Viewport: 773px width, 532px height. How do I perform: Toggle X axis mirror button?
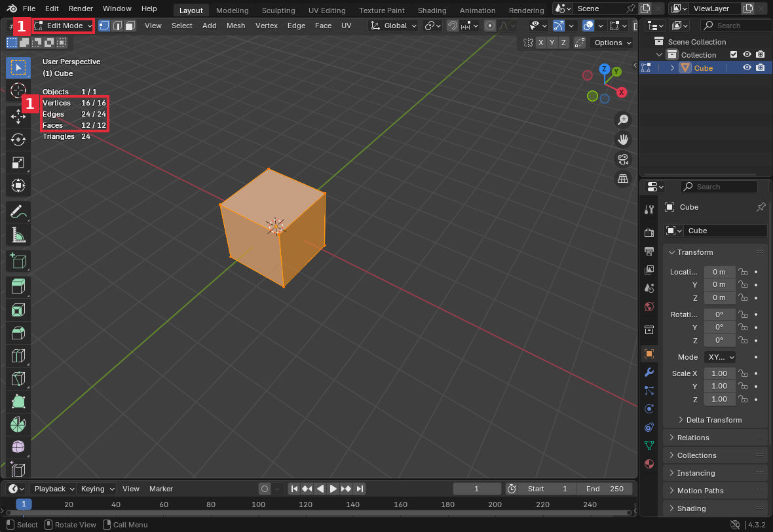click(541, 43)
